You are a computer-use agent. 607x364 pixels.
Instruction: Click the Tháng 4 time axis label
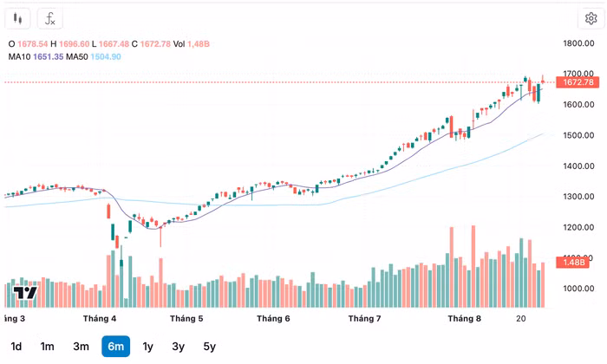click(x=101, y=319)
